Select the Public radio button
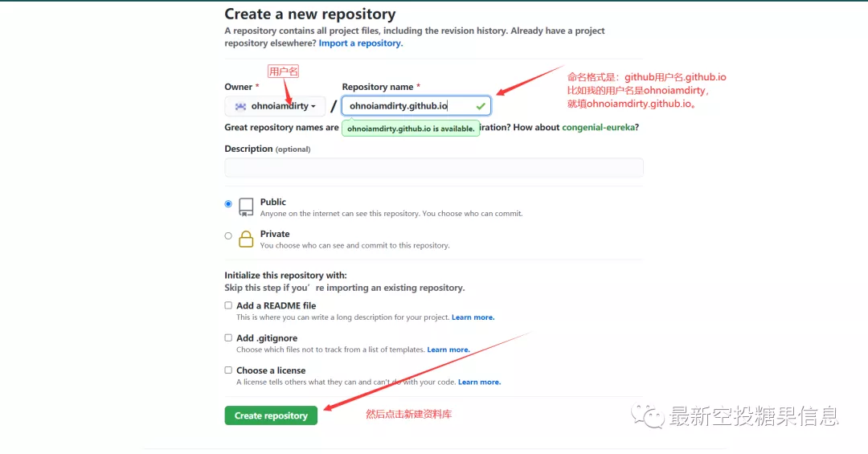The height and width of the screenshot is (454, 868). pyautogui.click(x=228, y=204)
